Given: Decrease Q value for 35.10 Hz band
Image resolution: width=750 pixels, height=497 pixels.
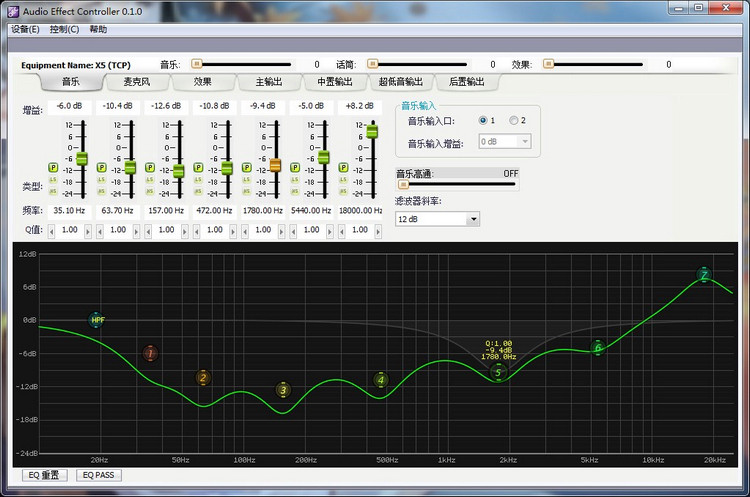Looking at the screenshot, I should point(52,232).
